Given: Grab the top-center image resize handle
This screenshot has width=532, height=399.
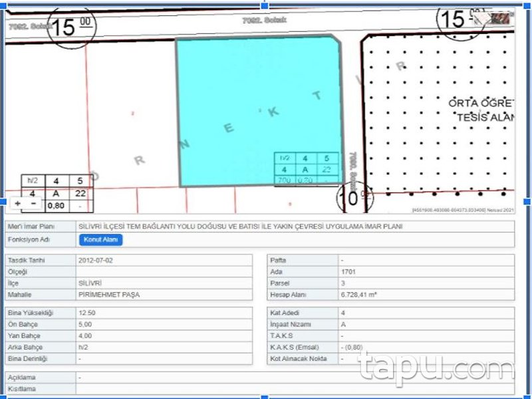Looking at the screenshot, I should (x=266, y=4).
